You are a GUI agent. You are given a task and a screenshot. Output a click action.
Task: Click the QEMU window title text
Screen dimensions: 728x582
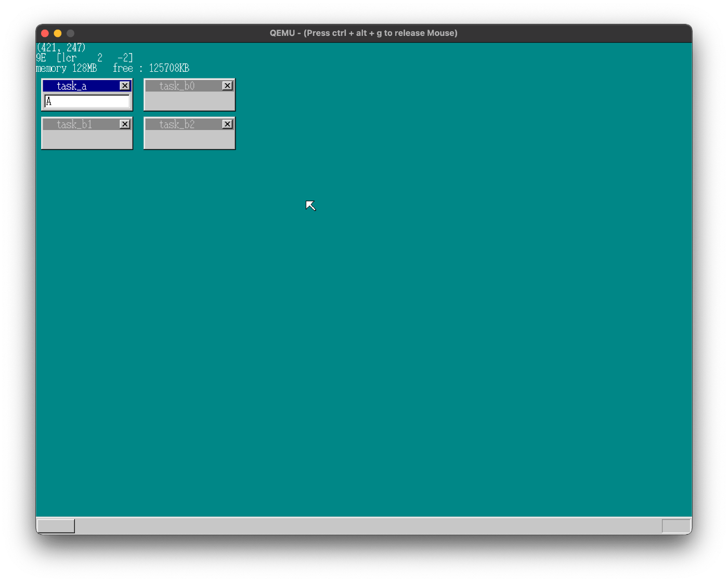(x=363, y=33)
